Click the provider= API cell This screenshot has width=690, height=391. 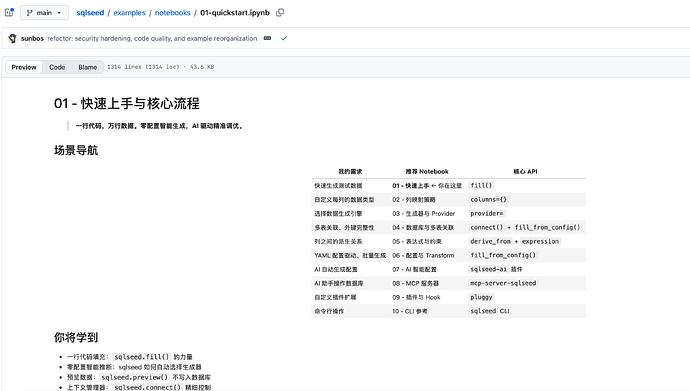click(x=487, y=213)
